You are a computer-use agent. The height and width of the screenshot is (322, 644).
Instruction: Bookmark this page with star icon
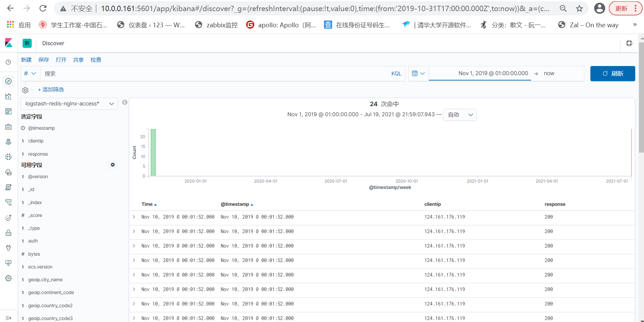[579, 8]
